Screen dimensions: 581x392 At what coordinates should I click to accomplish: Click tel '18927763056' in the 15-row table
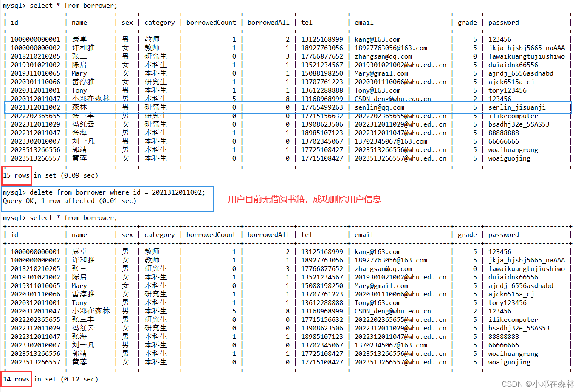click(322, 48)
